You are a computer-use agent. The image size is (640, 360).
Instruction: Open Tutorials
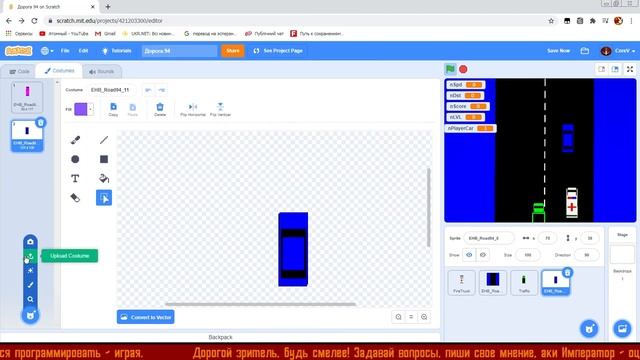point(117,51)
